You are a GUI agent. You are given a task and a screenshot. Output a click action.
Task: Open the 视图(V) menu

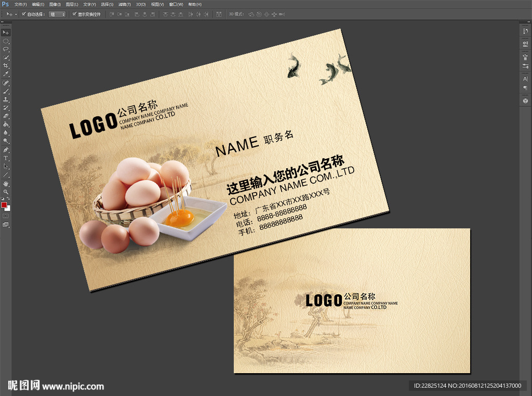tap(157, 4)
